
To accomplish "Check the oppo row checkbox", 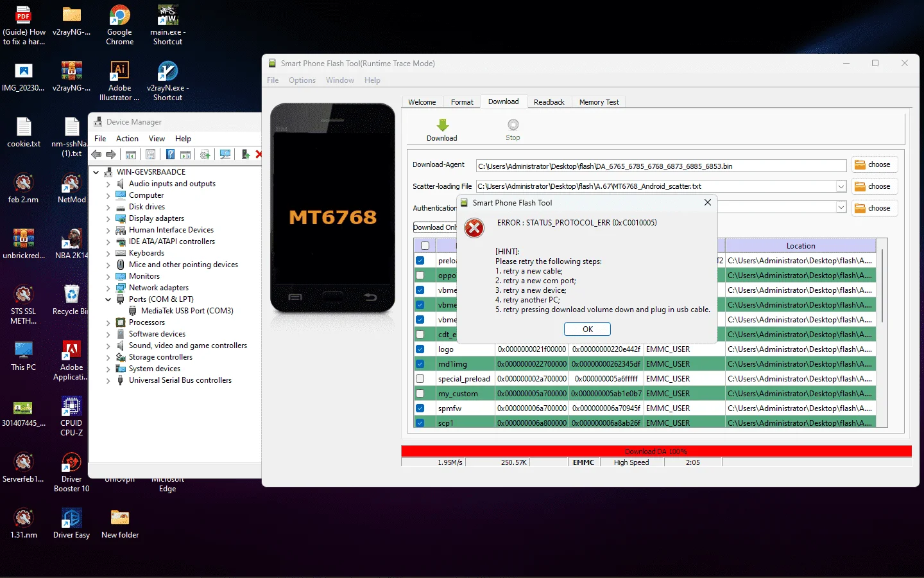I will (420, 276).
